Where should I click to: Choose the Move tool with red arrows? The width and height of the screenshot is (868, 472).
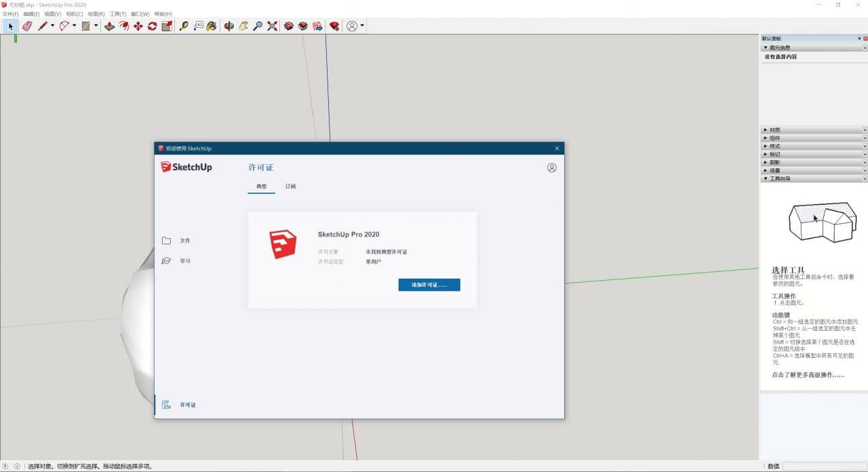coord(138,26)
